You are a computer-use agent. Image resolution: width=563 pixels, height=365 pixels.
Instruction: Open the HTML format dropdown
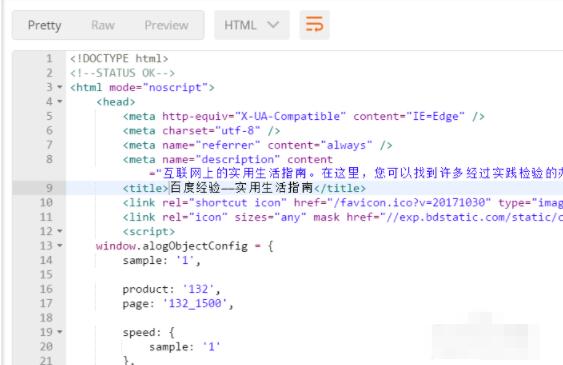pyautogui.click(x=252, y=25)
